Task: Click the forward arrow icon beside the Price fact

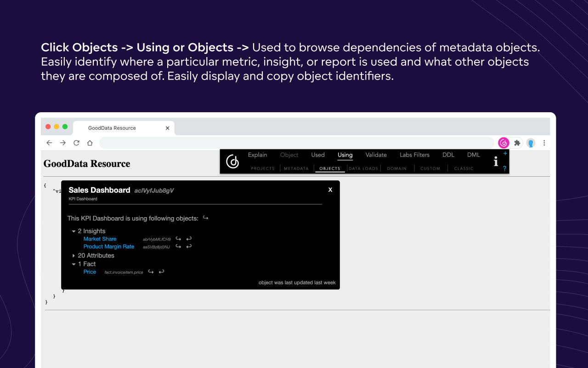Action: 151,272
